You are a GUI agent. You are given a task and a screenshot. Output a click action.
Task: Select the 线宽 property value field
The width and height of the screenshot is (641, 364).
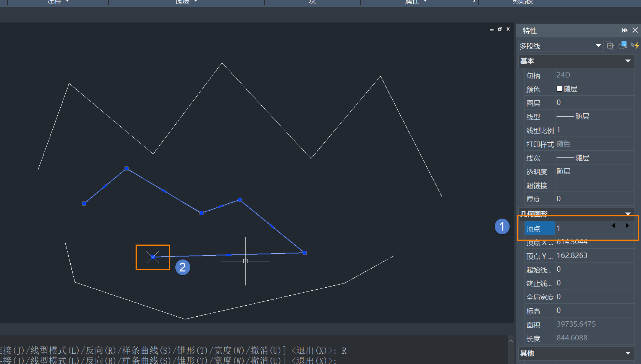594,158
